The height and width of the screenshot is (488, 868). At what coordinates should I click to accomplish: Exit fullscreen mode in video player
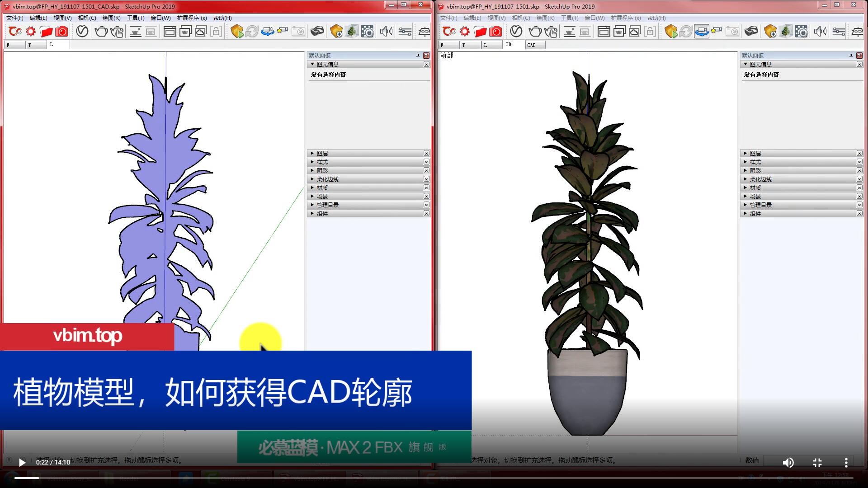click(x=817, y=462)
